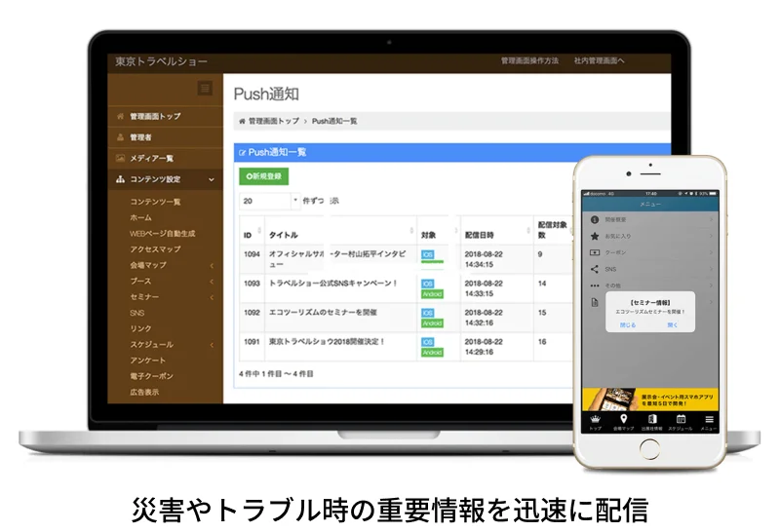The height and width of the screenshot is (532, 780).
Task: Click the メディア一覧 picture icon in sidebar
Action: click(x=120, y=158)
